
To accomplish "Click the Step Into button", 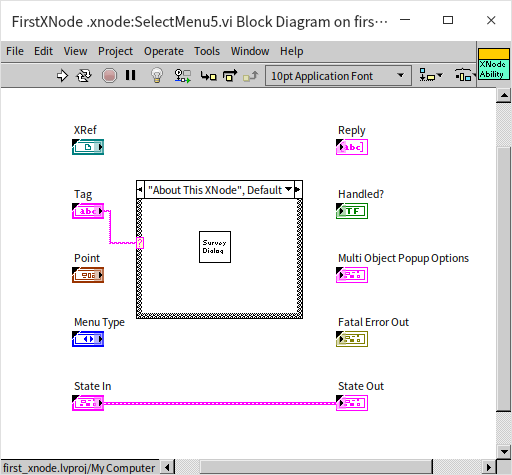I will pyautogui.click(x=209, y=76).
